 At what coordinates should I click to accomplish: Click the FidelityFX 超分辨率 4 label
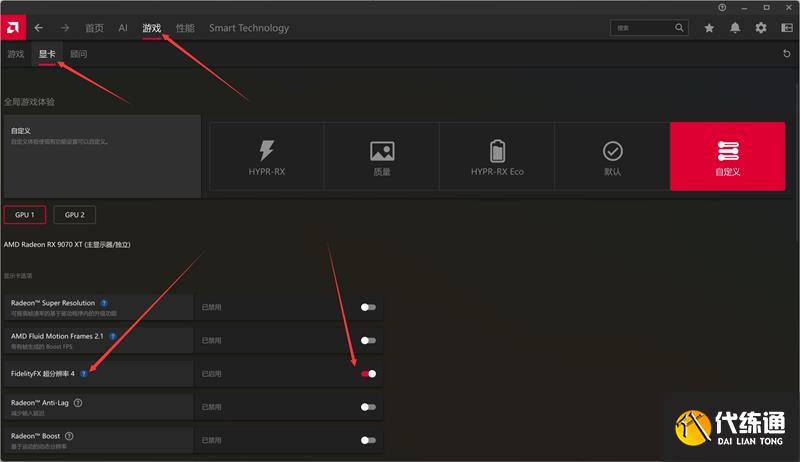pyautogui.click(x=43, y=374)
